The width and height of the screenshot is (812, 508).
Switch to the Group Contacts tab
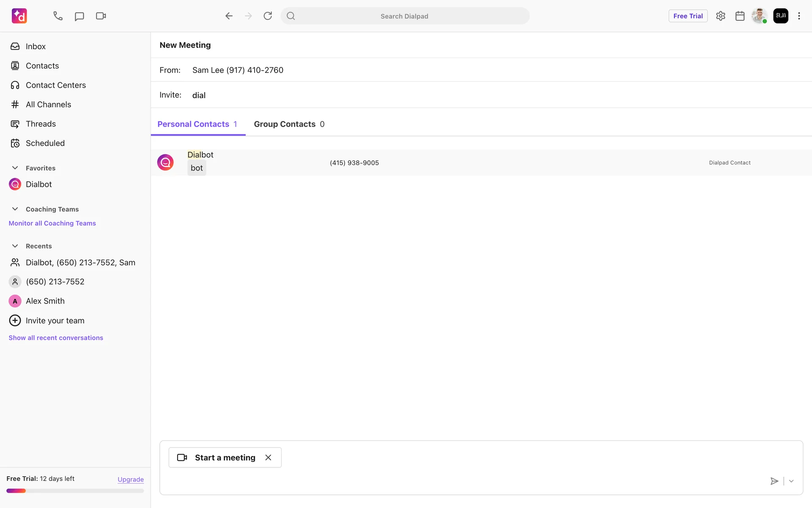289,124
